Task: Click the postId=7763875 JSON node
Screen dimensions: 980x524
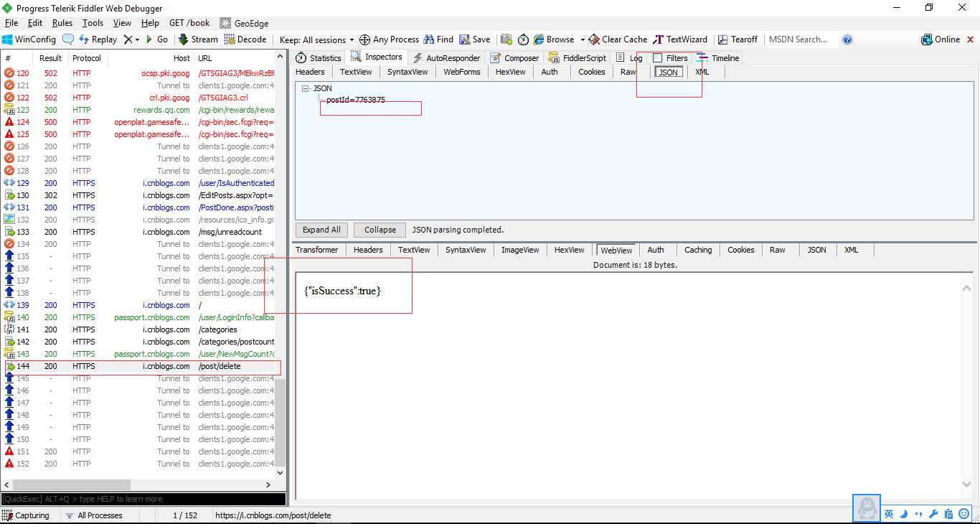Action: 356,100
